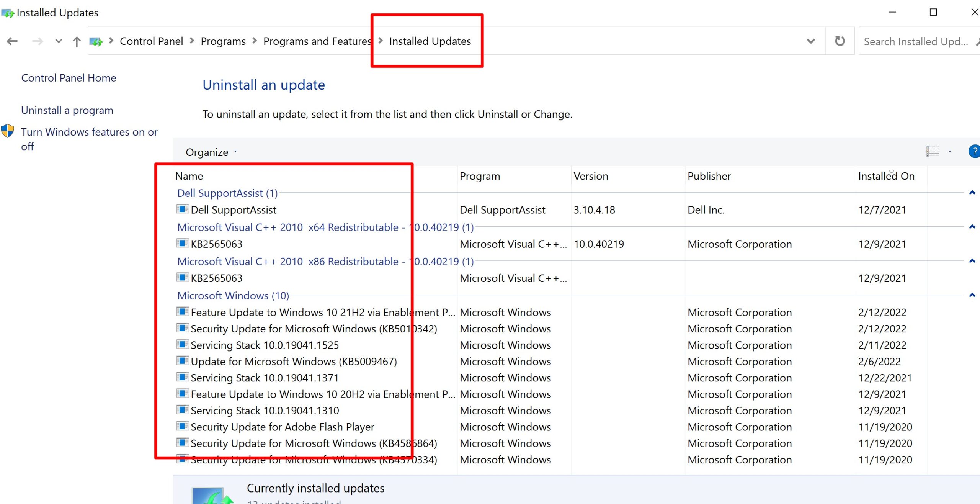The height and width of the screenshot is (504, 980).
Task: Click the change view icon
Action: point(932,151)
